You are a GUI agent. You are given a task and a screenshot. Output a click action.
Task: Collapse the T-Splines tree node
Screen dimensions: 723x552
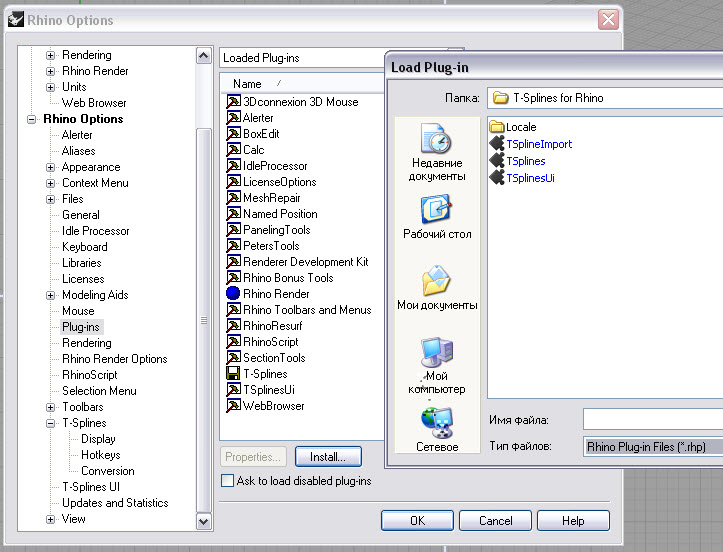coord(50,423)
